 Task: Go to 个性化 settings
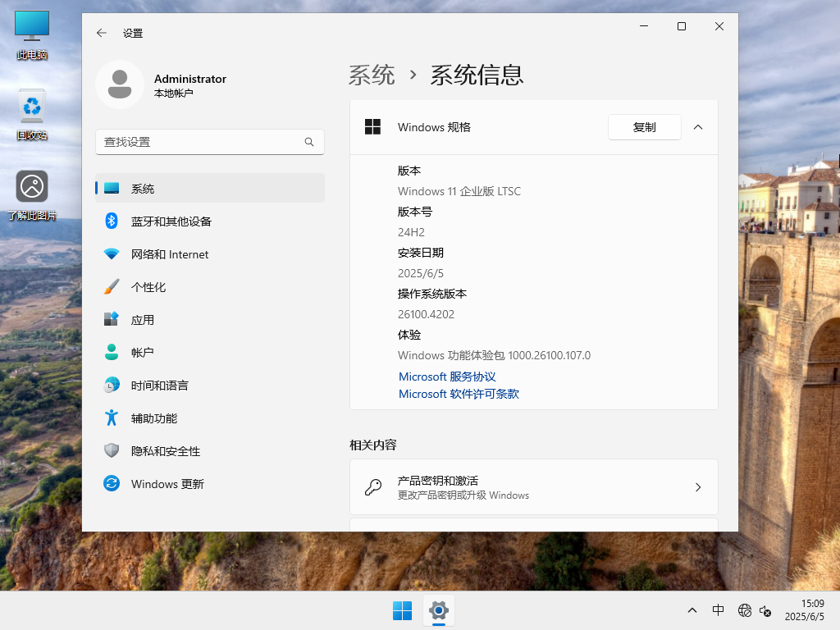209,286
